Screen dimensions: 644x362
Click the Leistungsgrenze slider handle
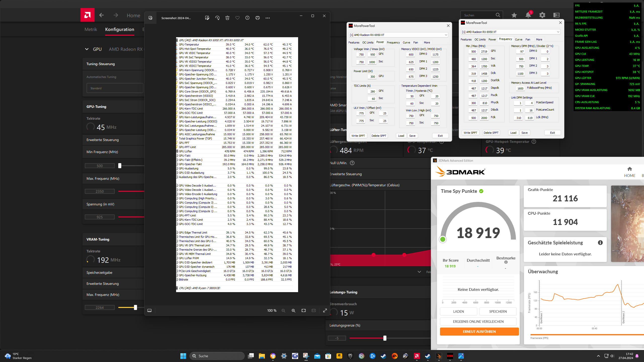[x=385, y=338]
